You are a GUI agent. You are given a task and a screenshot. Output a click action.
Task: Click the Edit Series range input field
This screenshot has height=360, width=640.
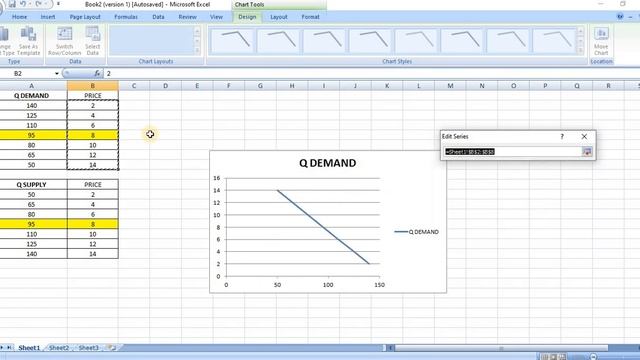click(x=512, y=152)
